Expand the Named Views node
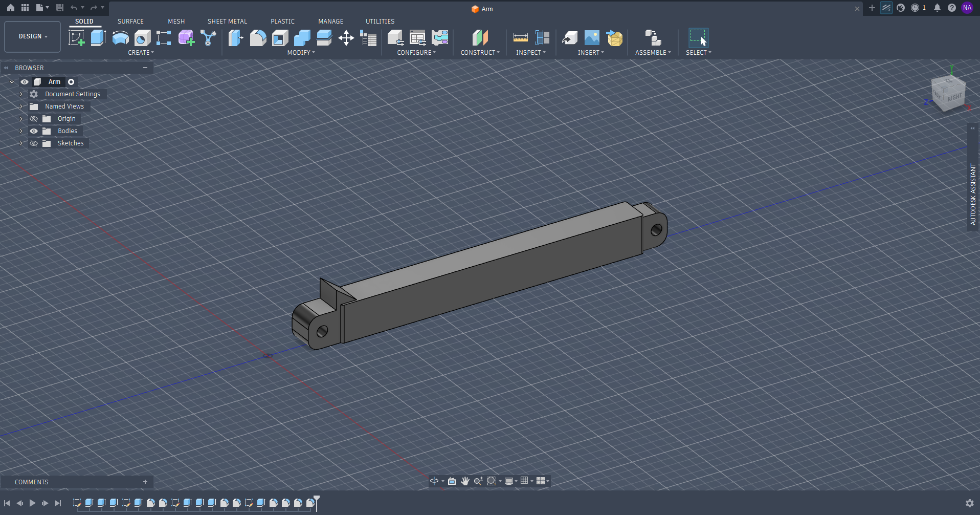980x515 pixels. (21, 106)
